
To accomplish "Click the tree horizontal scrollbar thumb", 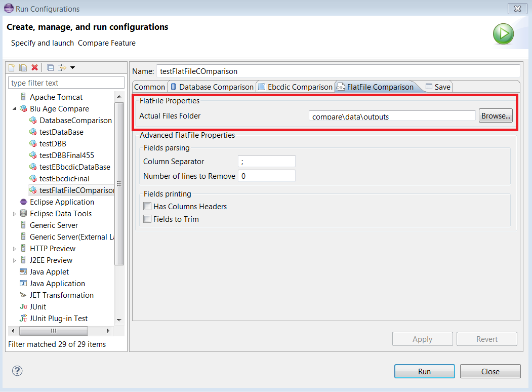I will [54, 331].
